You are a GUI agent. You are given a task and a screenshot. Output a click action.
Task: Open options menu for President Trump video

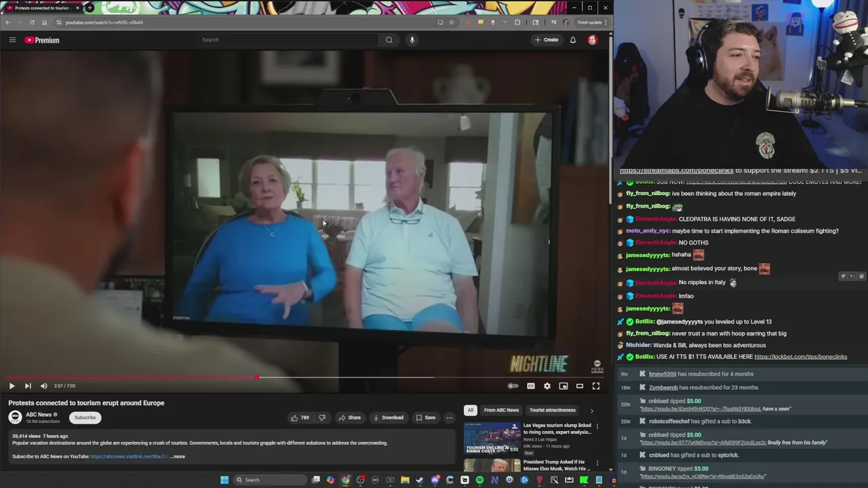(x=597, y=463)
